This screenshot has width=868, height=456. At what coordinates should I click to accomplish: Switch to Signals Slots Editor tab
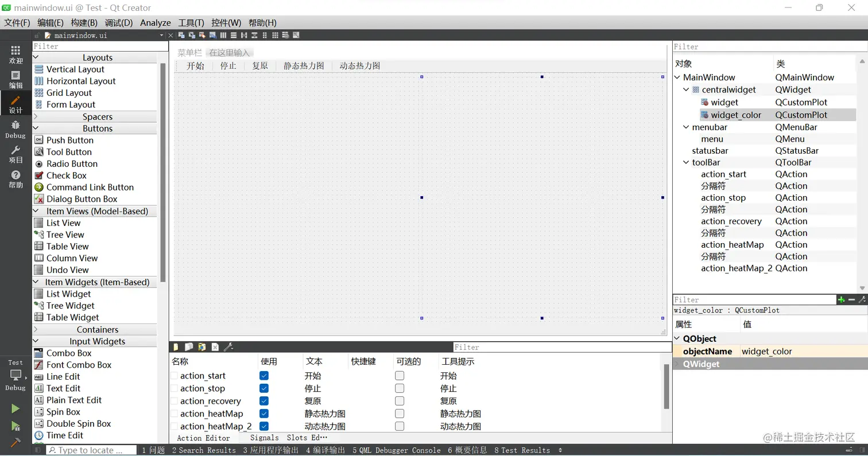(x=289, y=438)
